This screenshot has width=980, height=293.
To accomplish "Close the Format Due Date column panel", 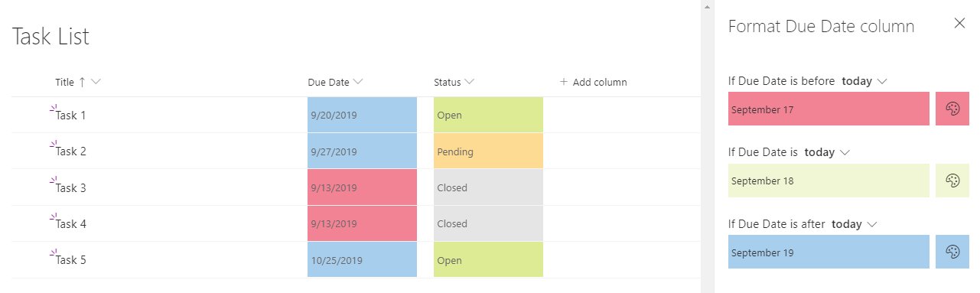I will 959,23.
